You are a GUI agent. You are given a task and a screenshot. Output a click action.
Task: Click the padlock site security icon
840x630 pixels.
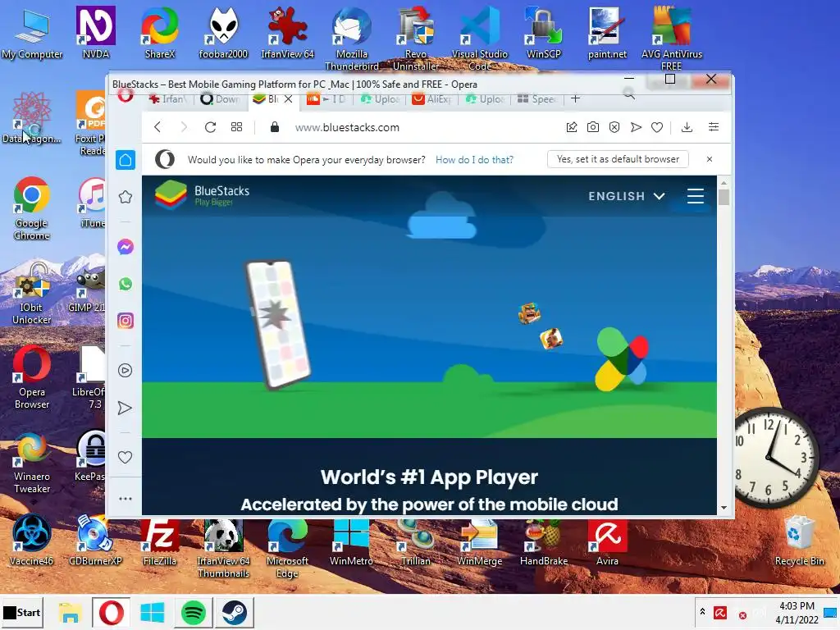pyautogui.click(x=275, y=127)
